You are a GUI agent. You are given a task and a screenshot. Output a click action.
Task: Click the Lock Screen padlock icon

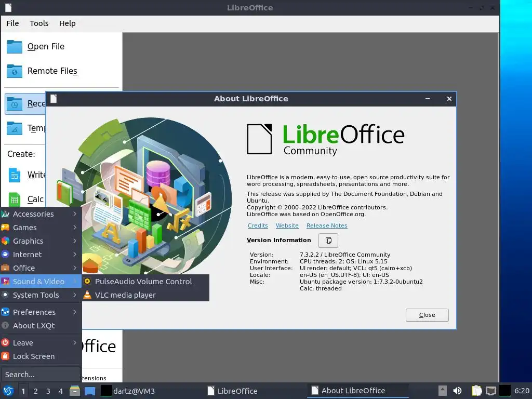point(5,356)
